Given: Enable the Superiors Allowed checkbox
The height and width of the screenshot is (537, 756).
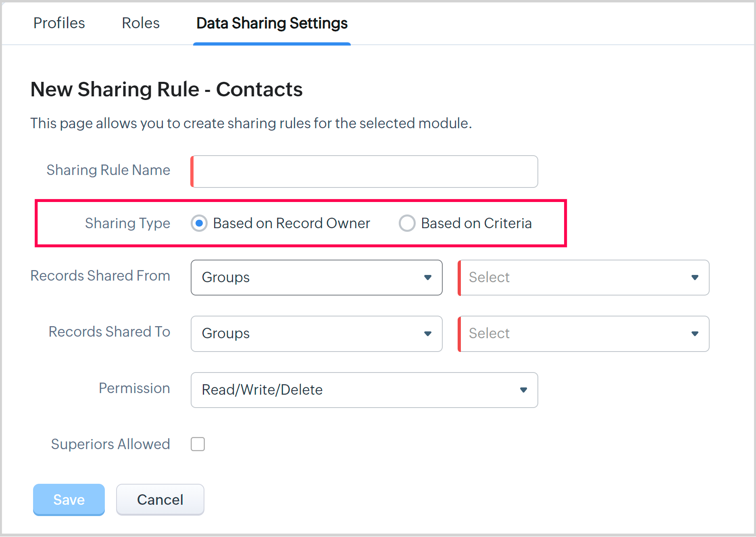Looking at the screenshot, I should pyautogui.click(x=198, y=444).
